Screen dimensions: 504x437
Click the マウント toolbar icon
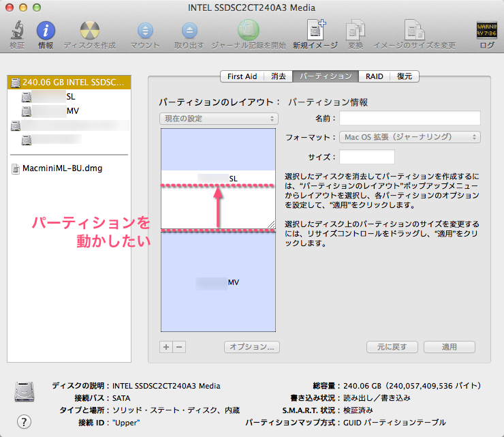click(x=145, y=31)
